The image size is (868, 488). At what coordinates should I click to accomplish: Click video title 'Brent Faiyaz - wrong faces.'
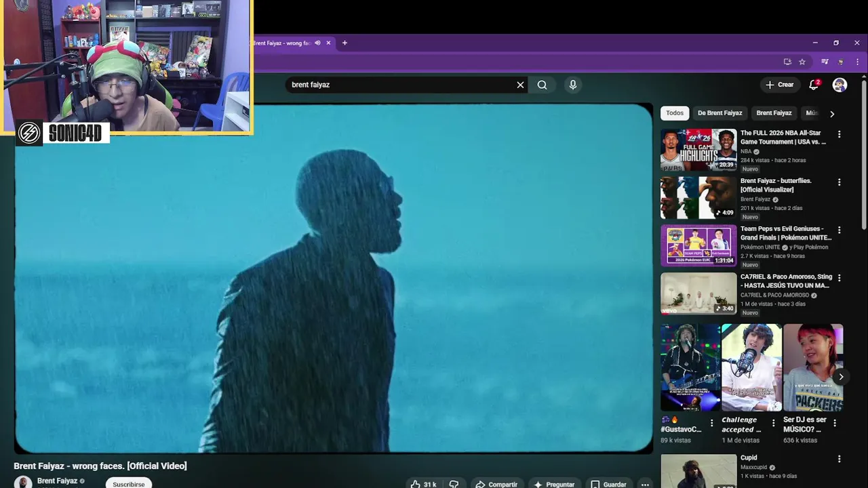coord(100,466)
